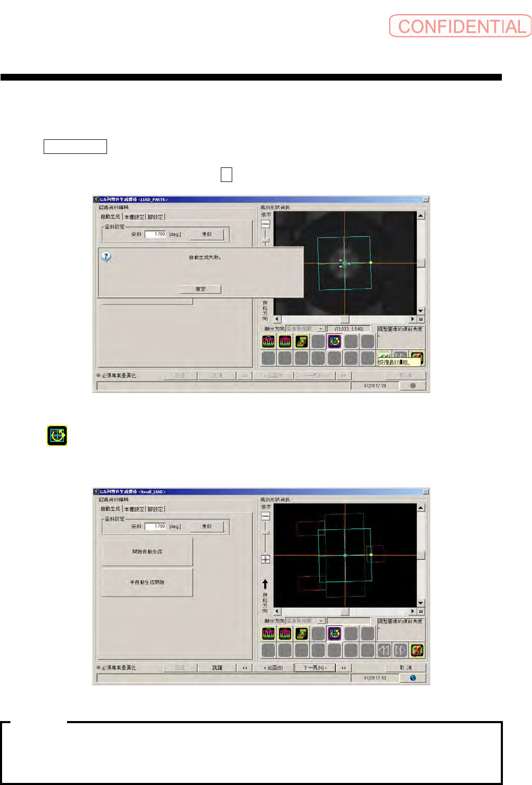Click 確定 in the auto-generation failed dialog

(x=201, y=289)
